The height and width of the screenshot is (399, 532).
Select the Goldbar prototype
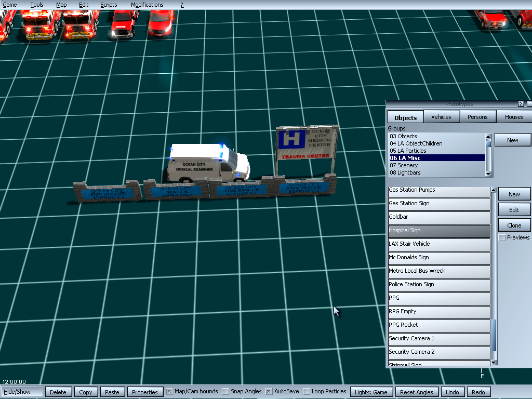pyautogui.click(x=439, y=218)
